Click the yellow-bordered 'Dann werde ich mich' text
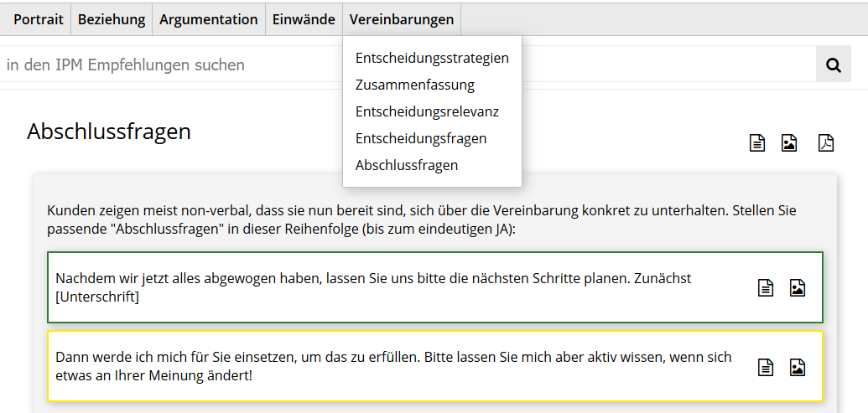 coord(393,367)
